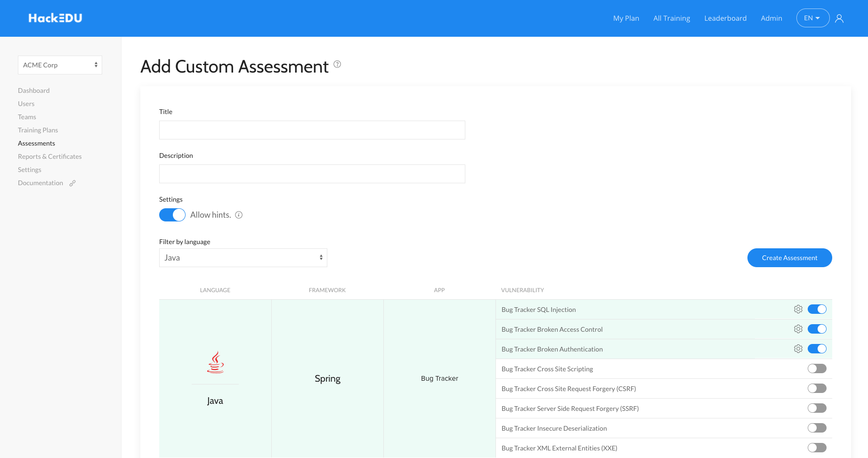Click the Bug Tracker SQL Injection row text
The image size is (868, 458).
point(539,310)
